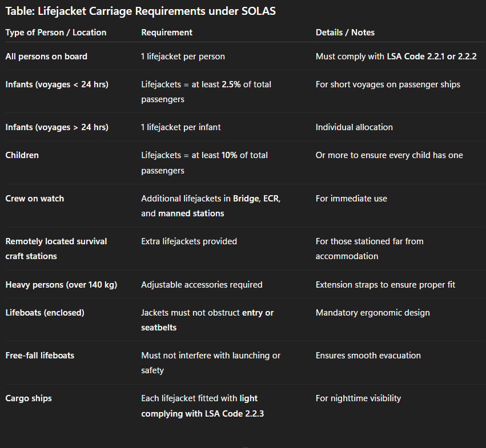This screenshot has width=486, height=448.
Task: Select the "Children" row label
Action: tap(22, 155)
